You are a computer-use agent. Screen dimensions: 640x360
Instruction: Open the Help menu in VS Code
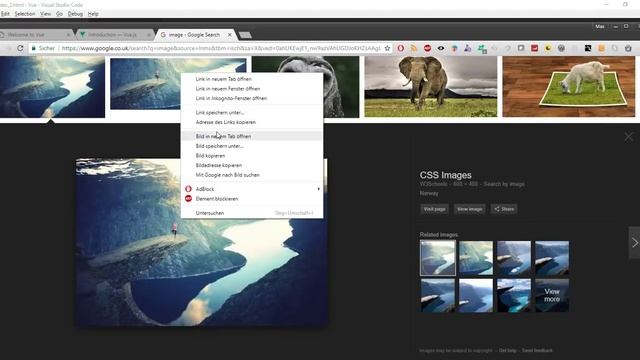[x=93, y=14]
